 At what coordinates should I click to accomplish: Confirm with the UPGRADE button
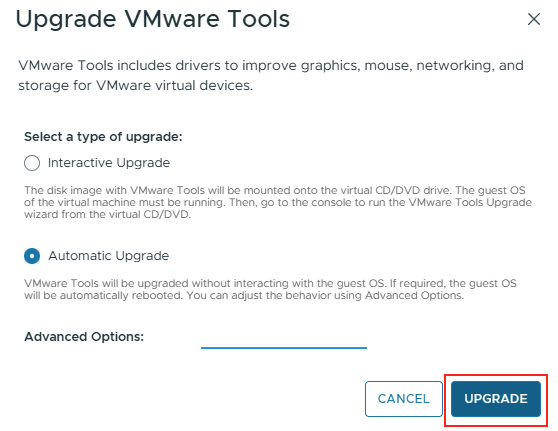pyautogui.click(x=496, y=399)
